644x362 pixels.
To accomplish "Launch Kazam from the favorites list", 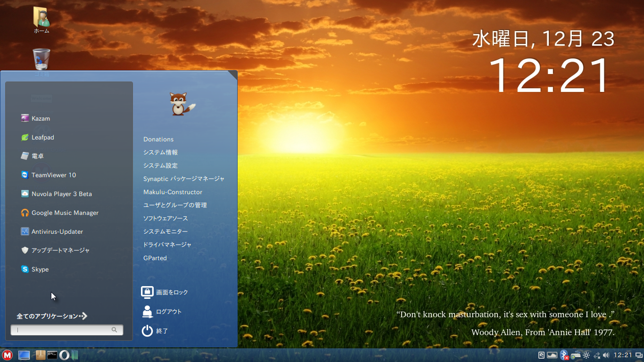I will pyautogui.click(x=41, y=118).
